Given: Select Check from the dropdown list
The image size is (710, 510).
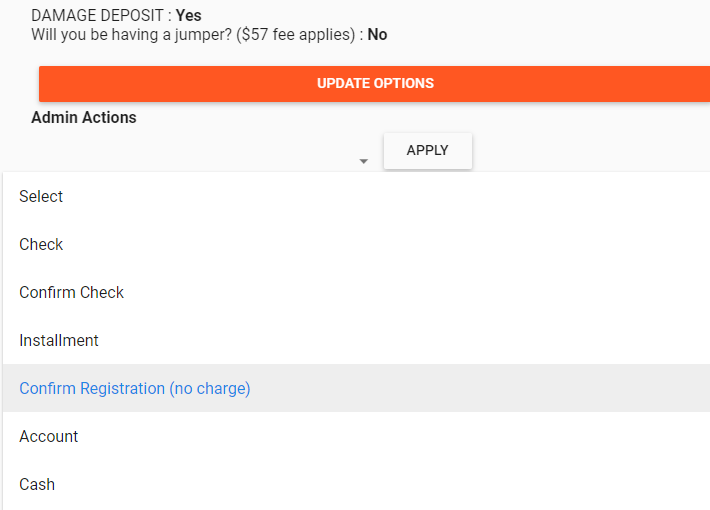Looking at the screenshot, I should pos(356,244).
